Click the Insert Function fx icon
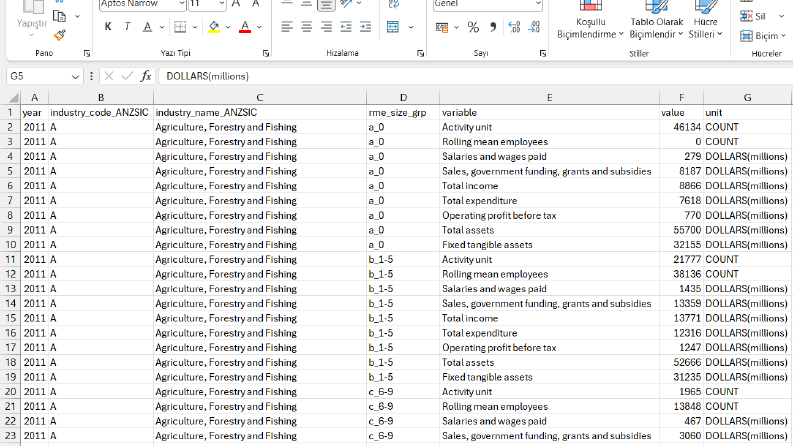Viewport: 793px width, 446px height. [146, 76]
